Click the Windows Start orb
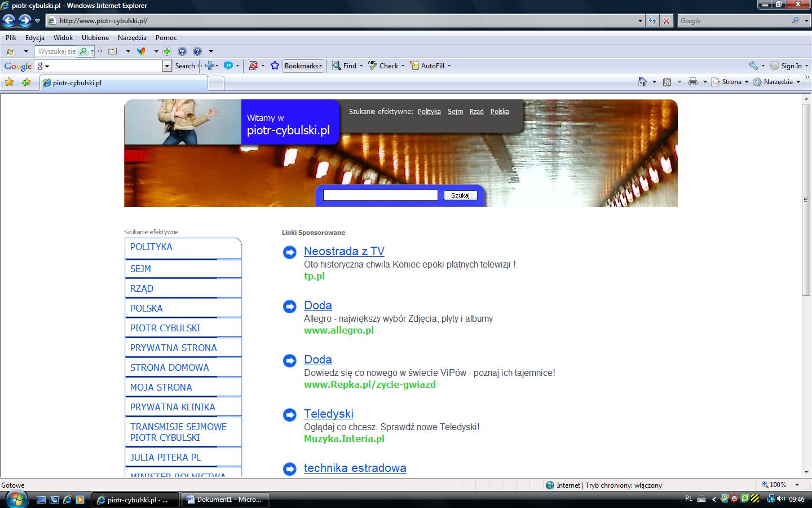Viewport: 812px width, 508px height. [x=15, y=499]
